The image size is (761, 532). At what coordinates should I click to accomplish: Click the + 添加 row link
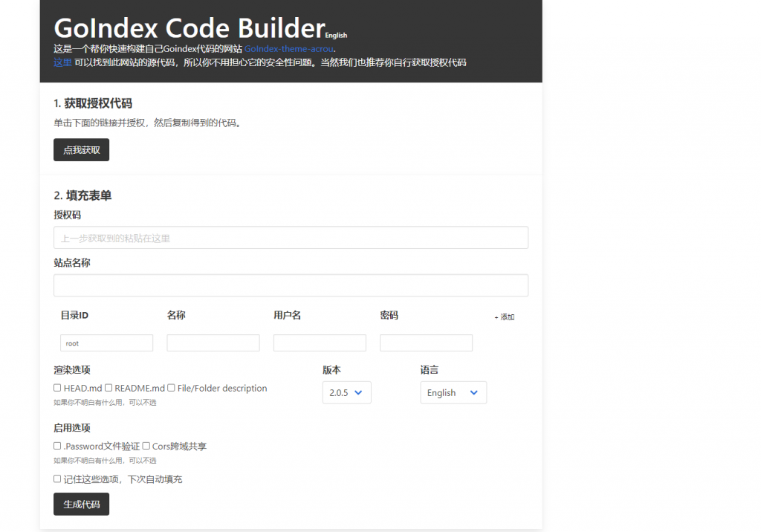click(x=505, y=317)
